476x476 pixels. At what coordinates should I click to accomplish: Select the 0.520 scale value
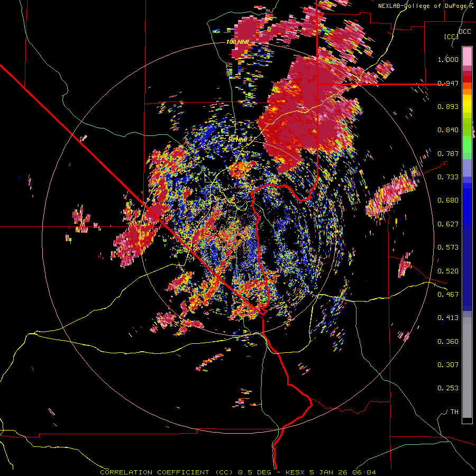click(448, 271)
